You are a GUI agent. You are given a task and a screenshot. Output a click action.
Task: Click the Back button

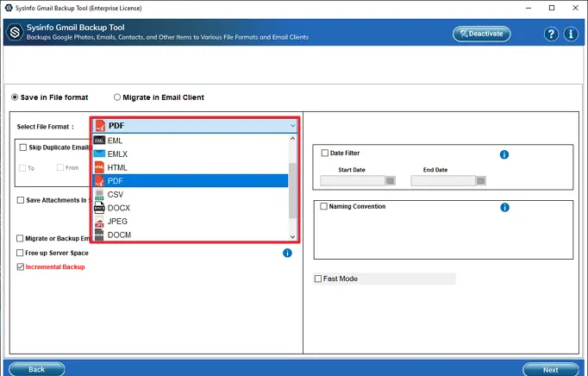coord(37,369)
